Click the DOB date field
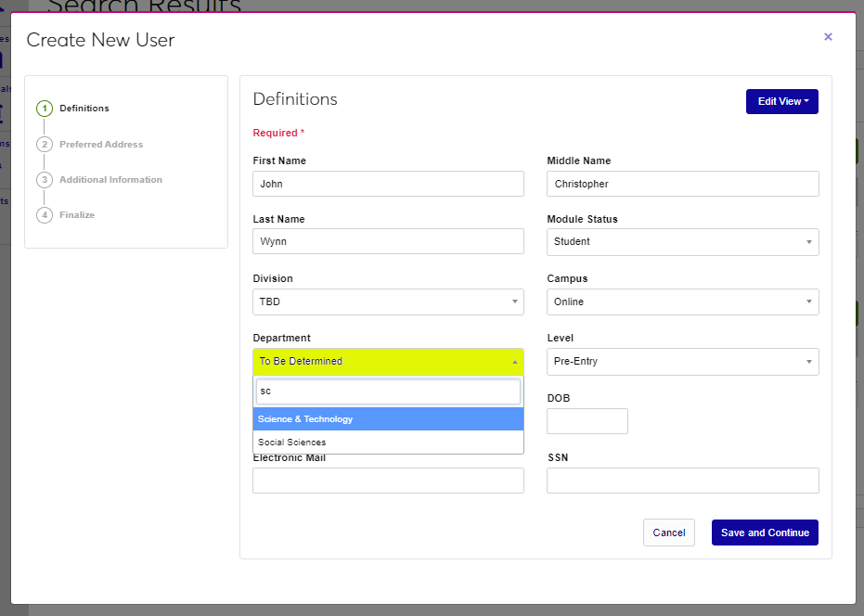Image resolution: width=864 pixels, height=616 pixels. click(x=587, y=421)
